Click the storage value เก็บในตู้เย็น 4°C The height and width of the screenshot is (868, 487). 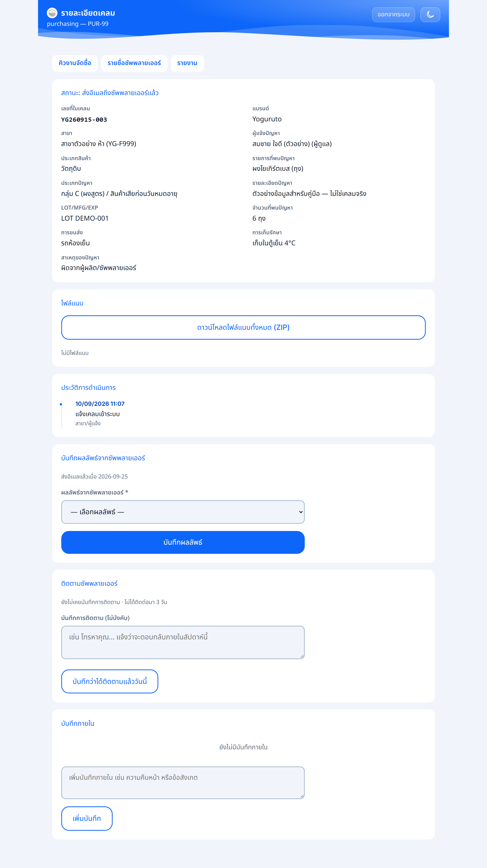tap(274, 243)
